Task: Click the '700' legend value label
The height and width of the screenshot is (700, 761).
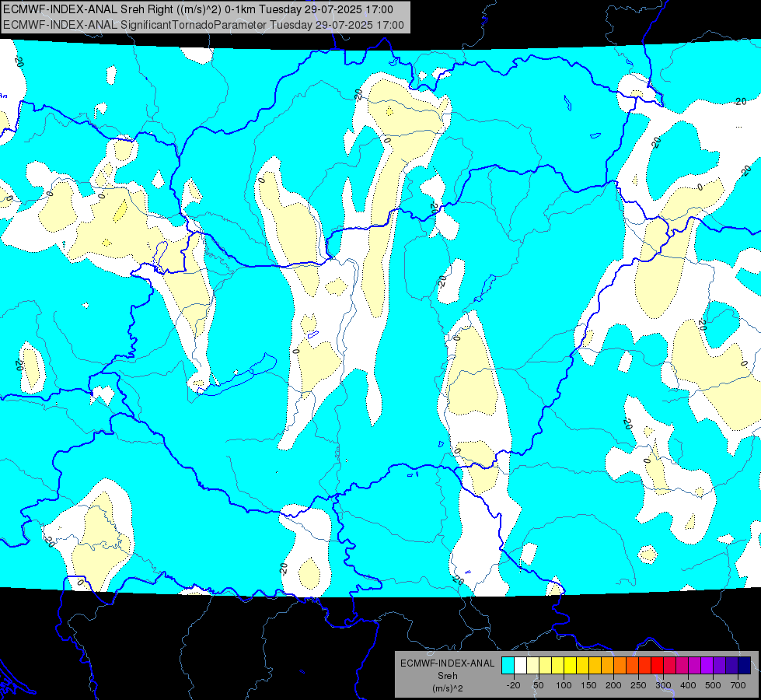Action: tap(738, 685)
